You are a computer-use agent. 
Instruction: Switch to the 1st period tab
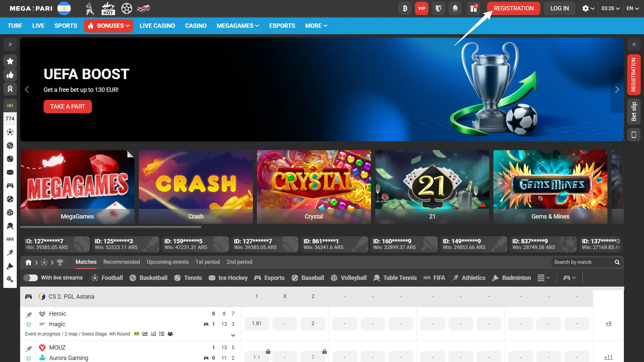tap(208, 262)
